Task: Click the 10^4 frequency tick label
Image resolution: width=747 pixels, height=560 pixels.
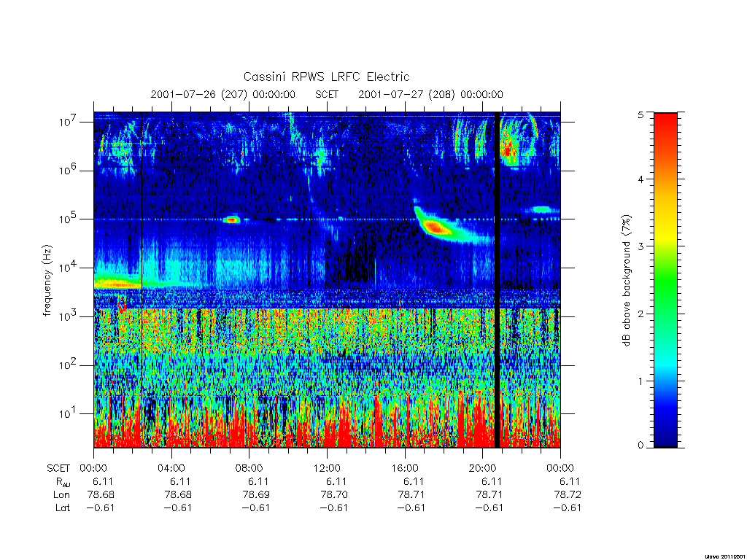Action: (x=69, y=268)
